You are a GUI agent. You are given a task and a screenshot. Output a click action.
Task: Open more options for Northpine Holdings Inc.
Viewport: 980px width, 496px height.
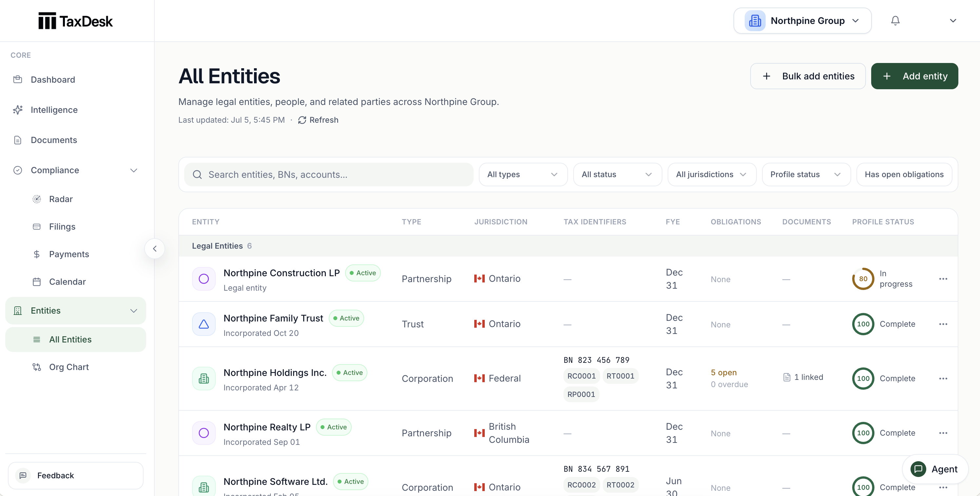click(943, 378)
